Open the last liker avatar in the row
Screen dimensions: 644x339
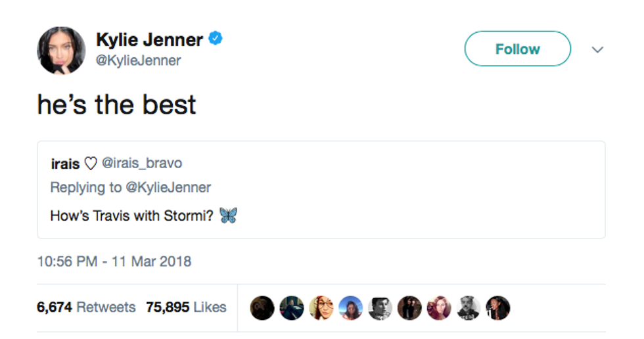pyautogui.click(x=498, y=307)
